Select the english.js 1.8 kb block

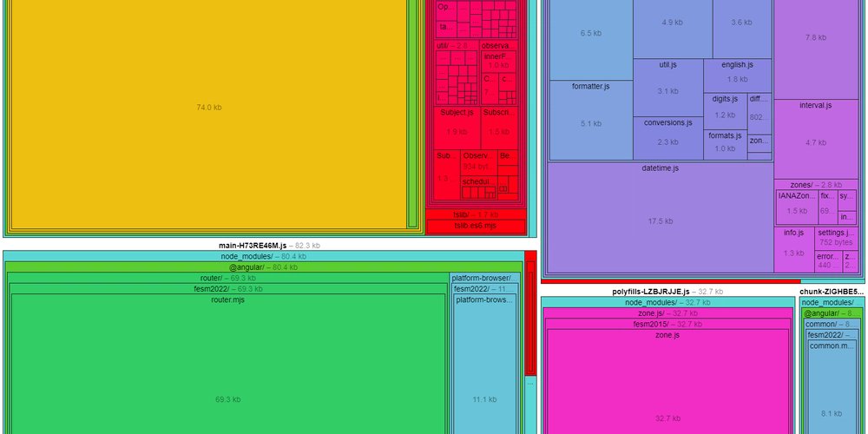pos(737,76)
